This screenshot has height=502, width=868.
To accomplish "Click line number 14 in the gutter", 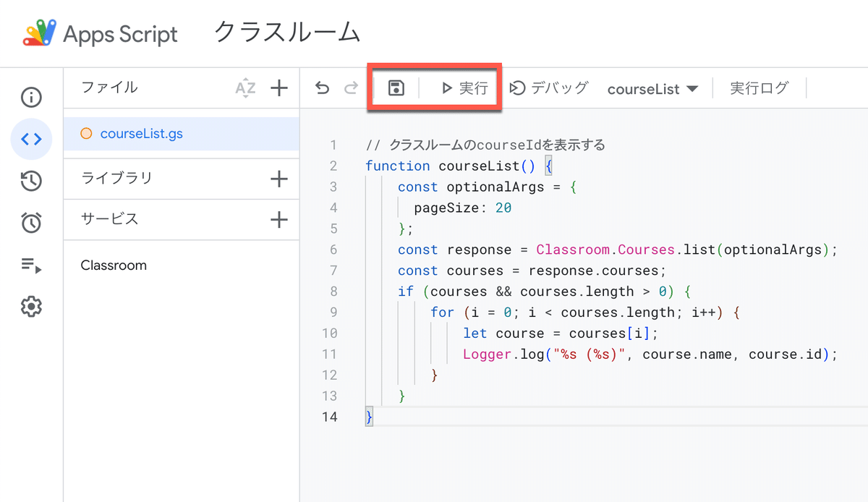I will pos(329,417).
